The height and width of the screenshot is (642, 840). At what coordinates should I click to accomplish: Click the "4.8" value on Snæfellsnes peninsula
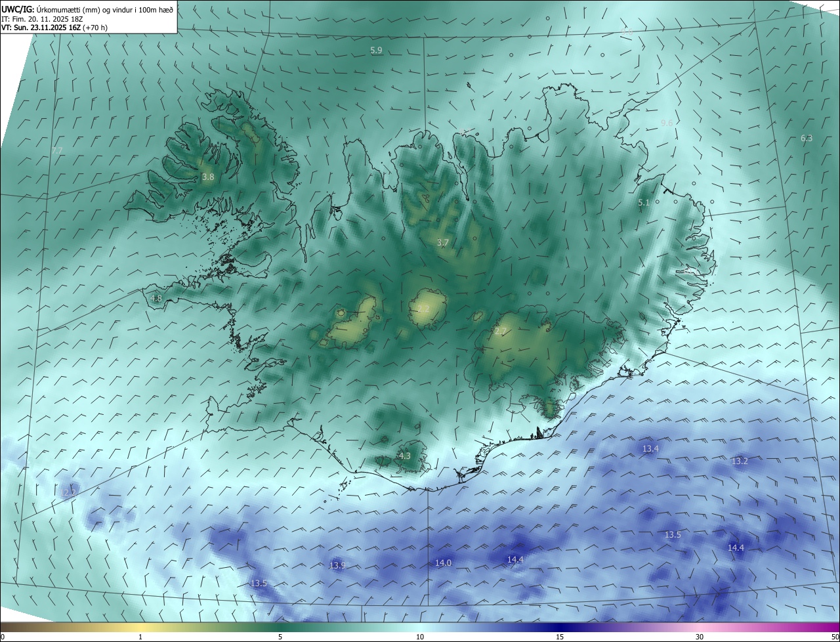point(156,299)
